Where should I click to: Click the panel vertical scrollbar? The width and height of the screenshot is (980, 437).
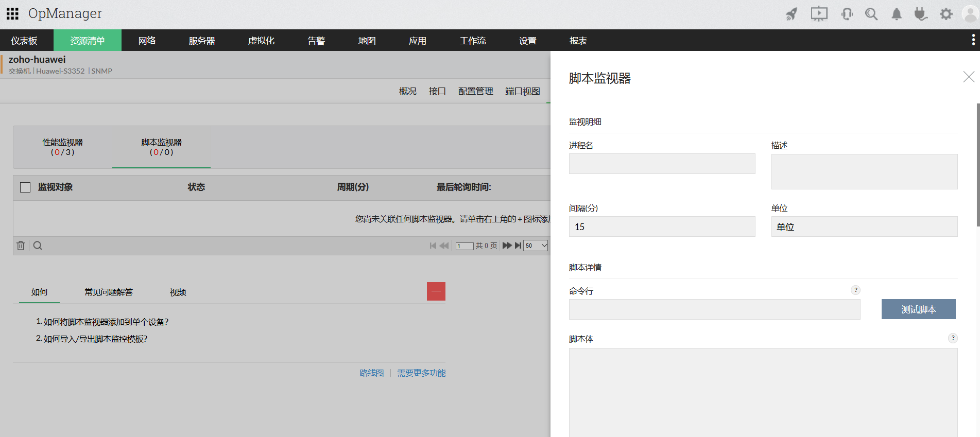(978, 165)
